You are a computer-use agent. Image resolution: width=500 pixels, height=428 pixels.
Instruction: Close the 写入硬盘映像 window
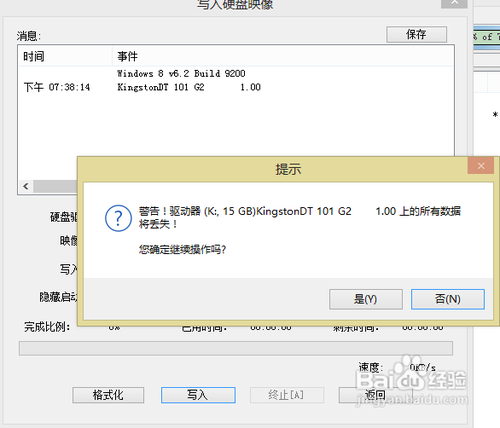click(454, 3)
